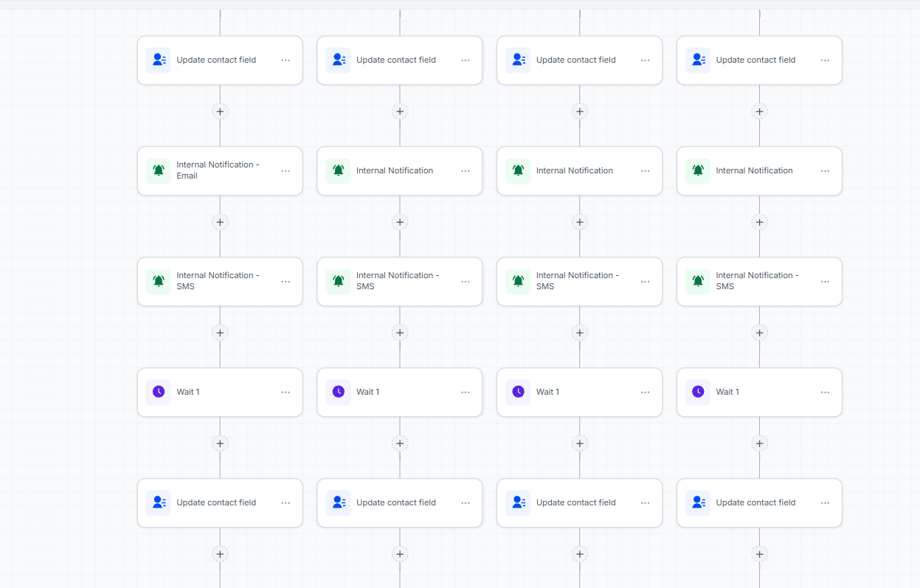
Task: Open options menu of Wait 1 in second column
Action: (x=466, y=392)
